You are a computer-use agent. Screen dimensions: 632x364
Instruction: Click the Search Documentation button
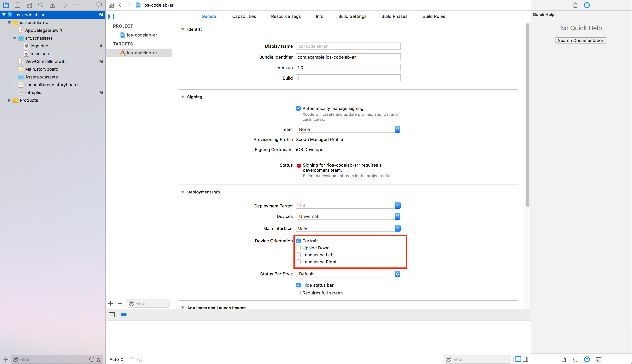point(581,40)
